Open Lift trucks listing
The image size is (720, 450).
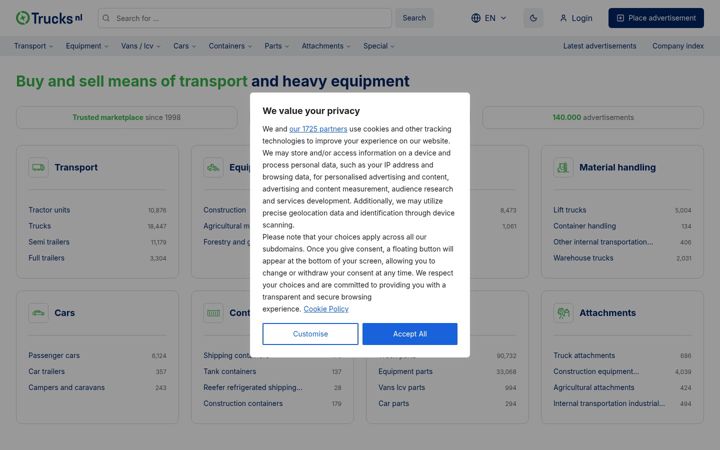click(x=569, y=210)
